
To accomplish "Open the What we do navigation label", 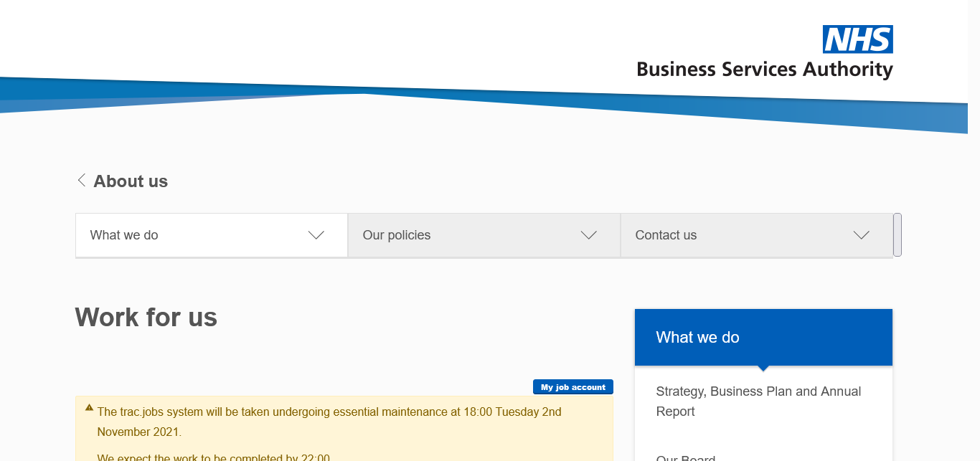I will coord(124,235).
